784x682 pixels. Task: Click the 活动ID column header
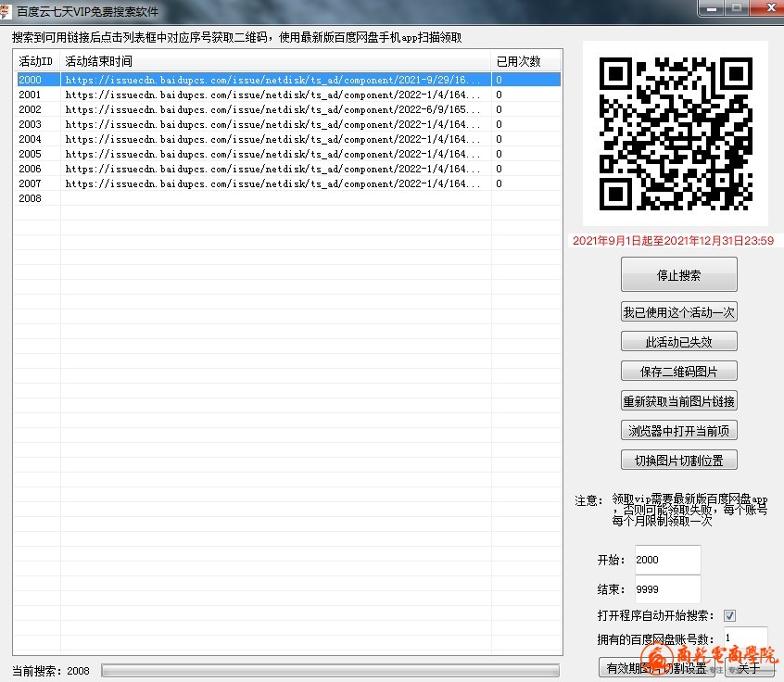[x=36, y=61]
